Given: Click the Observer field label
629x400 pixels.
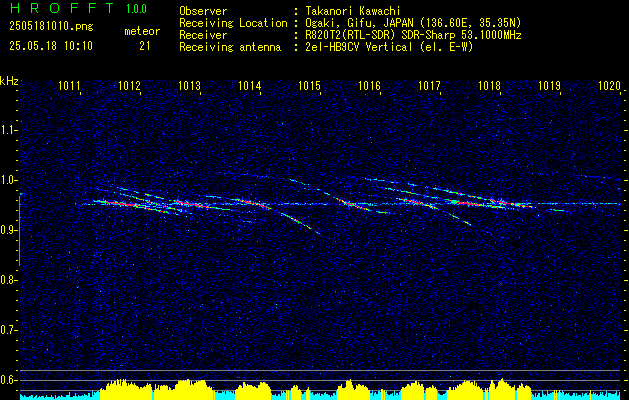Looking at the screenshot, I should (203, 11).
